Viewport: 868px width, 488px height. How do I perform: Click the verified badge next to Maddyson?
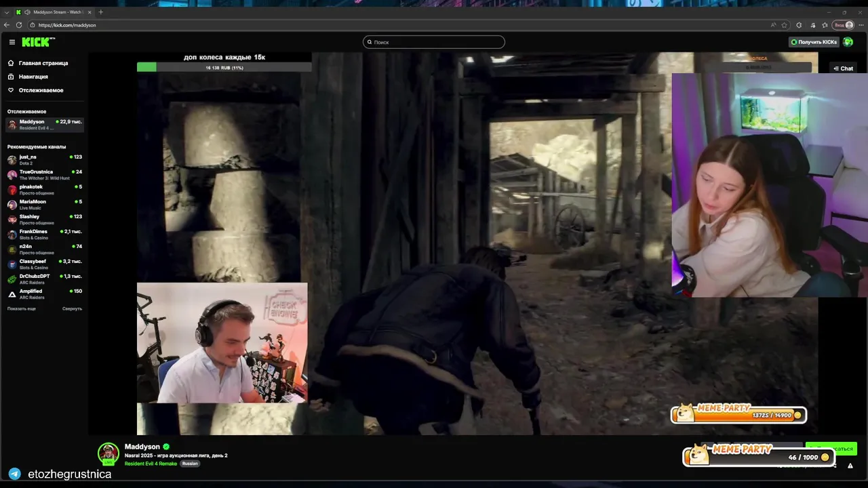click(166, 447)
